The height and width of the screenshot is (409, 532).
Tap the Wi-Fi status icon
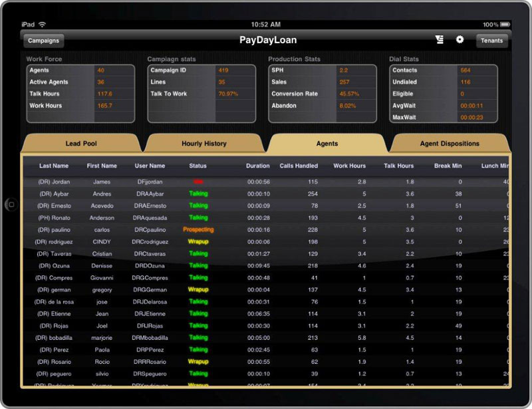(42, 25)
